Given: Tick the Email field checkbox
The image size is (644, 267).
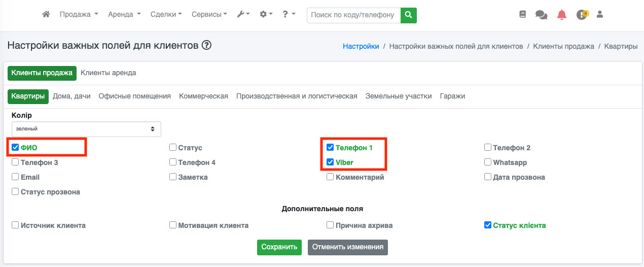Looking at the screenshot, I should (x=15, y=177).
